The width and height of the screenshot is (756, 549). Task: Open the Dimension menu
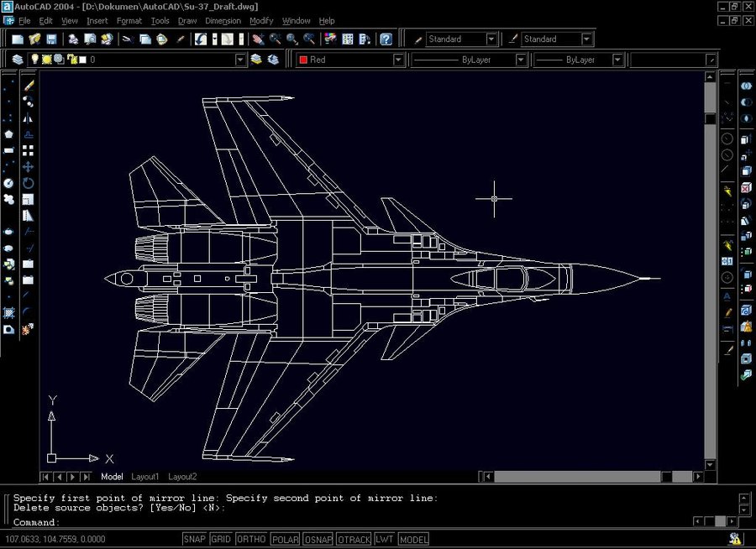[223, 21]
